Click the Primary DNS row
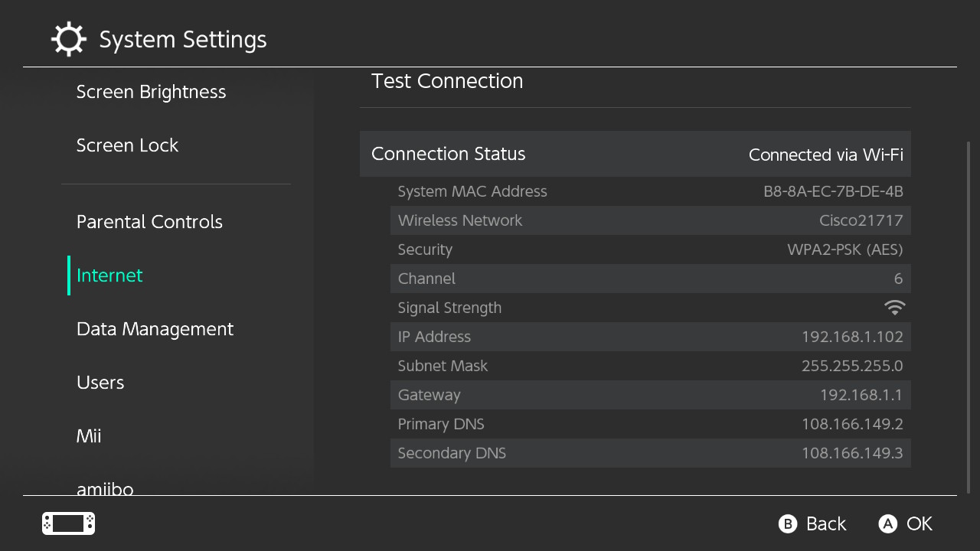980x551 pixels. tap(650, 424)
